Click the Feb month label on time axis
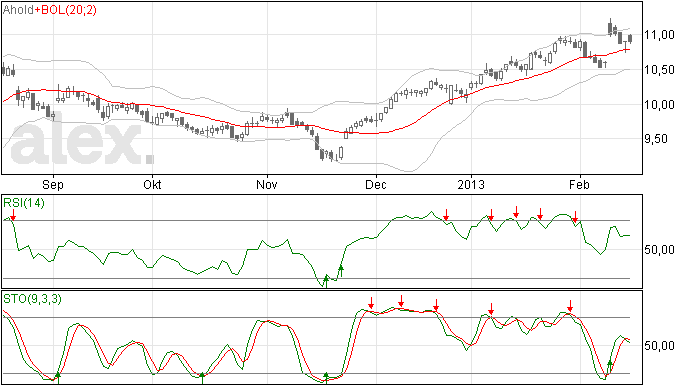690x387 pixels. coord(579,184)
